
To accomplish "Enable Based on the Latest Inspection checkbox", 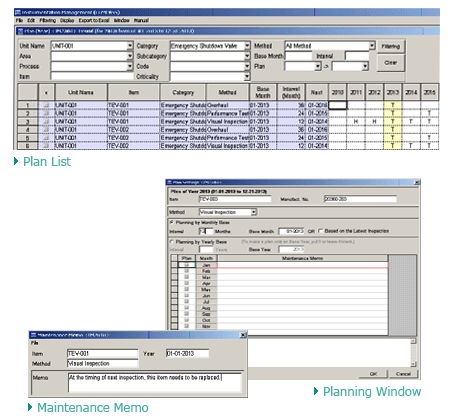I will (320, 231).
